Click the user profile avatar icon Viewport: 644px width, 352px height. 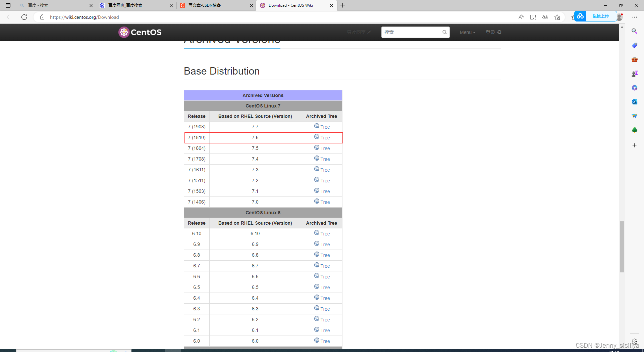coord(620,17)
